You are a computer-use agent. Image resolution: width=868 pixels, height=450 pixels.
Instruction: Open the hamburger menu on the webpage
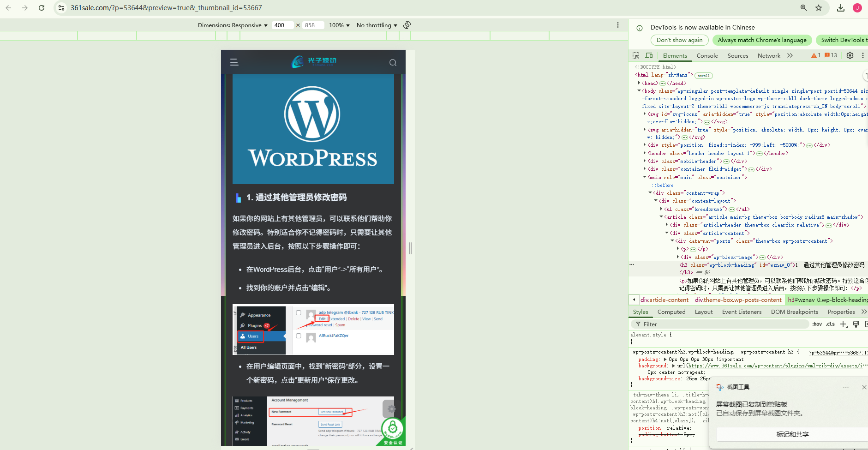234,61
